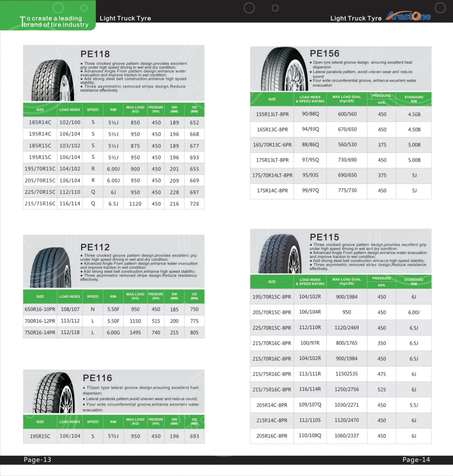This screenshot has width=453, height=476.
Task: Click size 215R14C-8PR
Action: pyautogui.click(x=272, y=421)
